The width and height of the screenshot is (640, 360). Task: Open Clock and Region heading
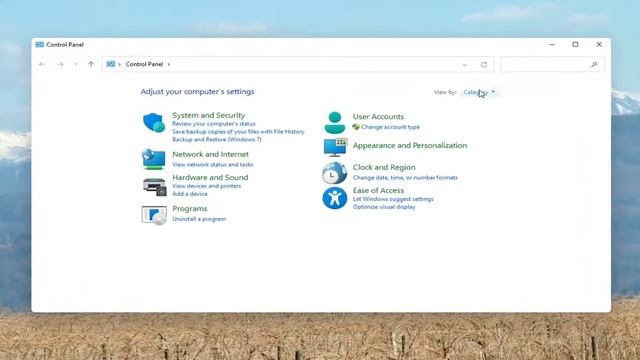tap(384, 167)
